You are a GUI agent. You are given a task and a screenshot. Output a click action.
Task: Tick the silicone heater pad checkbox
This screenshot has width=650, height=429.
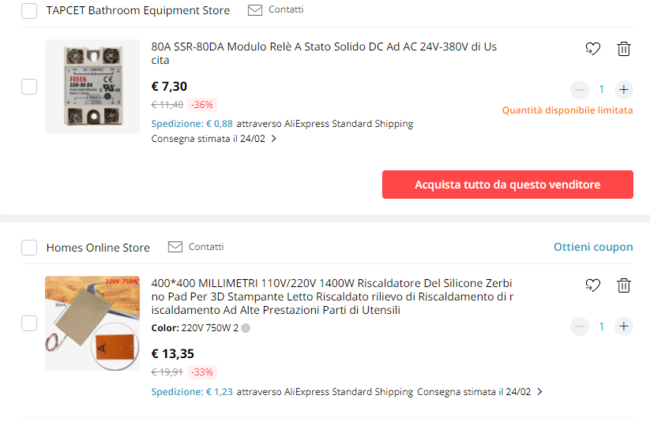(x=29, y=323)
